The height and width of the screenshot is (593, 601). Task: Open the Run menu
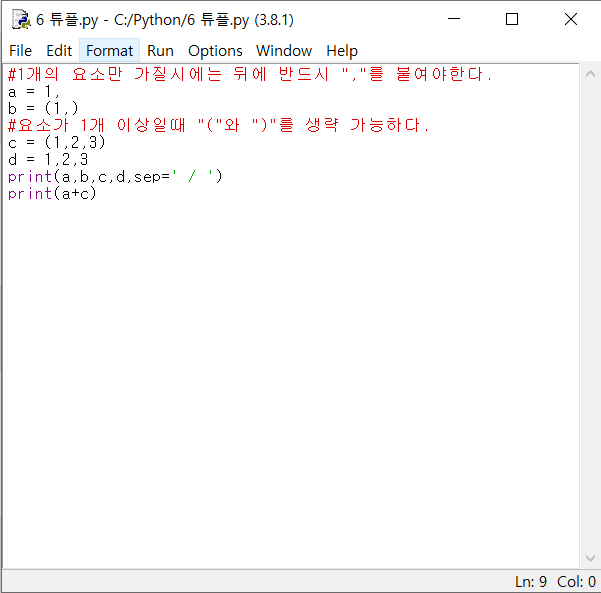[x=160, y=51]
